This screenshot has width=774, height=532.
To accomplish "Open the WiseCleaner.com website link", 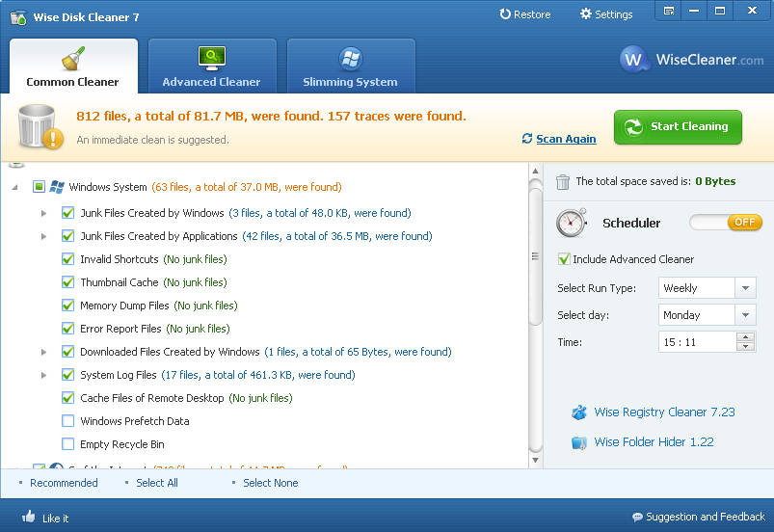I will tap(709, 60).
